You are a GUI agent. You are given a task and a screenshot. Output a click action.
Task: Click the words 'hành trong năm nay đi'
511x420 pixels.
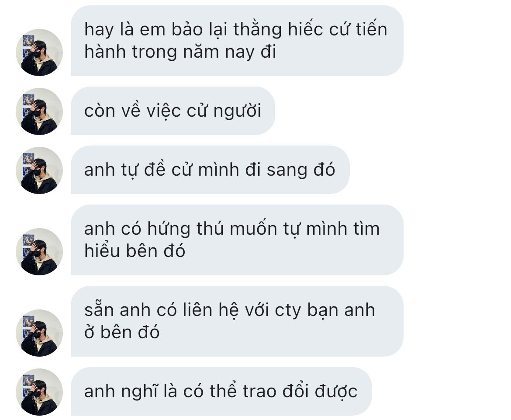[180, 52]
